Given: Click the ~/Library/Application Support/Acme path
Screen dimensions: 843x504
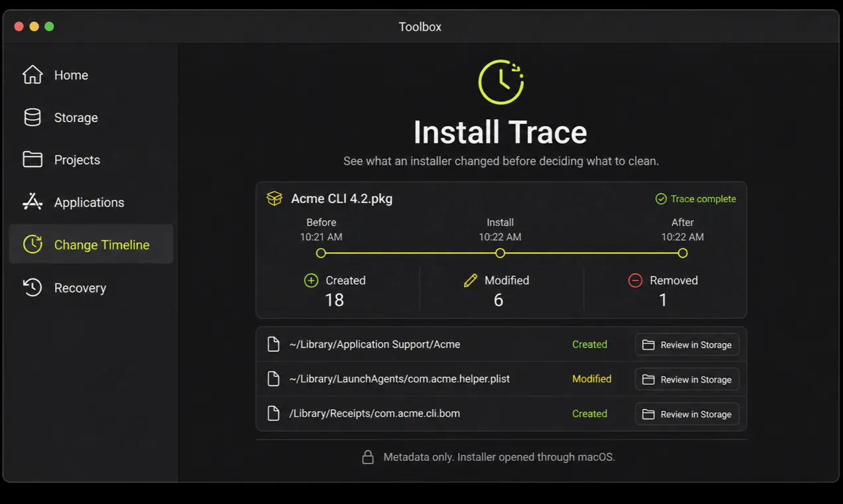Looking at the screenshot, I should pos(374,344).
